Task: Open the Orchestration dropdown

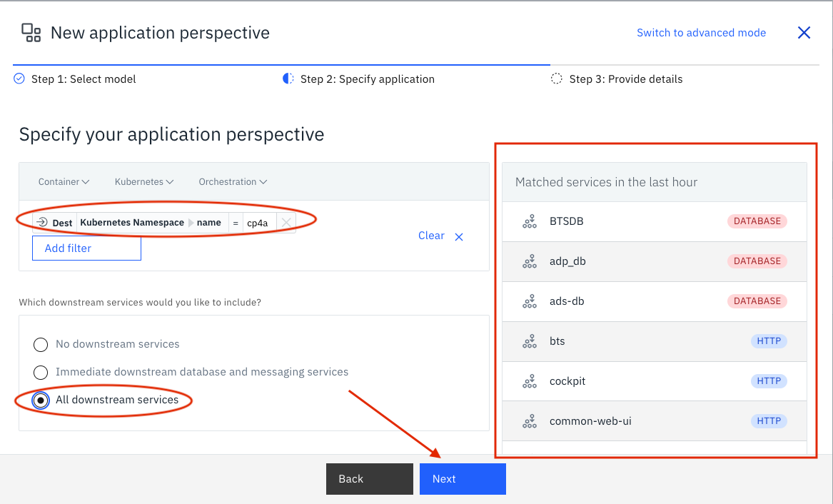Action: [233, 181]
